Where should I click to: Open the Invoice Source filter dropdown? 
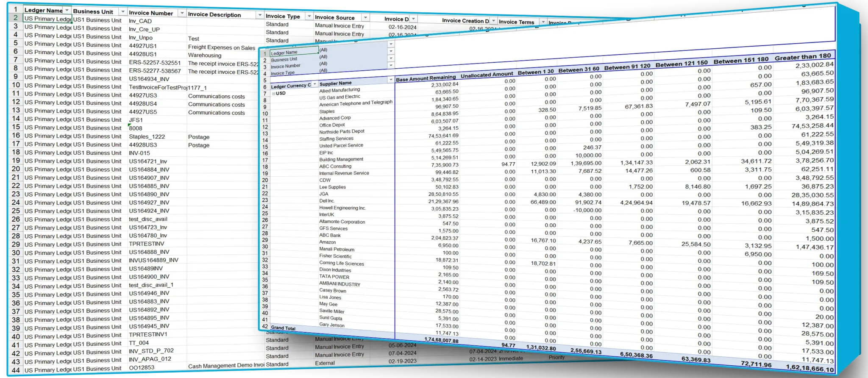pyautogui.click(x=365, y=18)
